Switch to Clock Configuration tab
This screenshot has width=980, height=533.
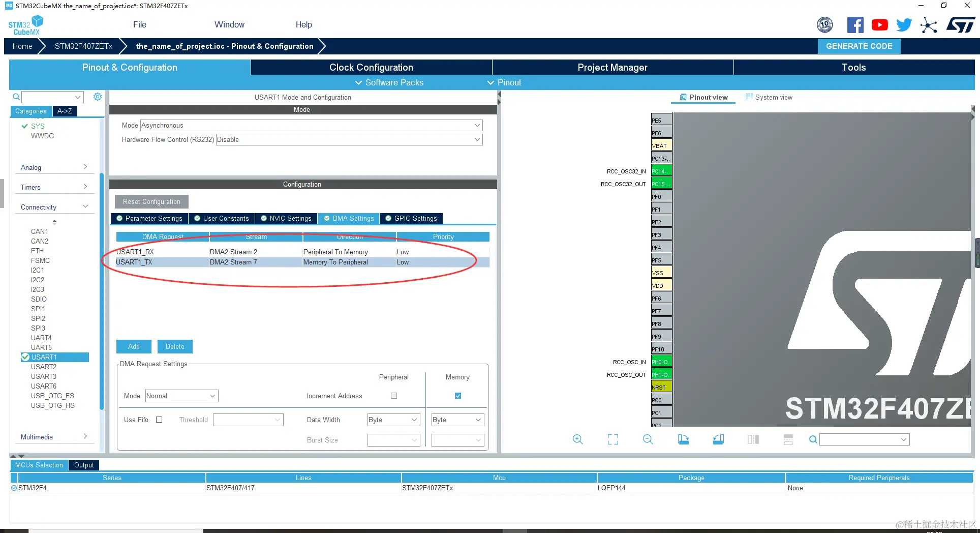pos(371,67)
